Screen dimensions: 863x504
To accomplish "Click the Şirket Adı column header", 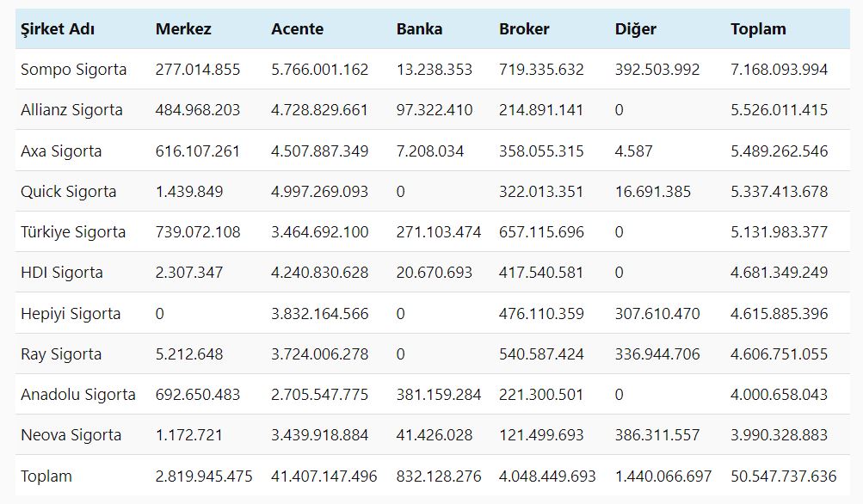I will pyautogui.click(x=58, y=29).
